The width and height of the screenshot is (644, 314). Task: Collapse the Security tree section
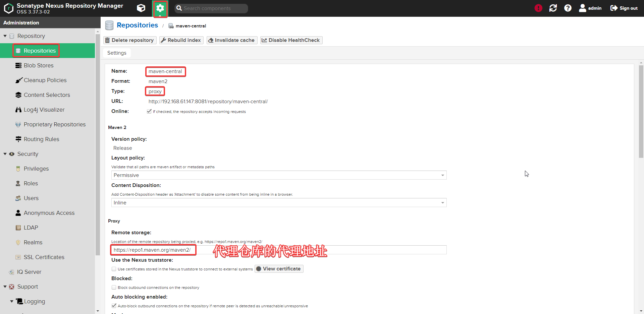[x=5, y=154]
